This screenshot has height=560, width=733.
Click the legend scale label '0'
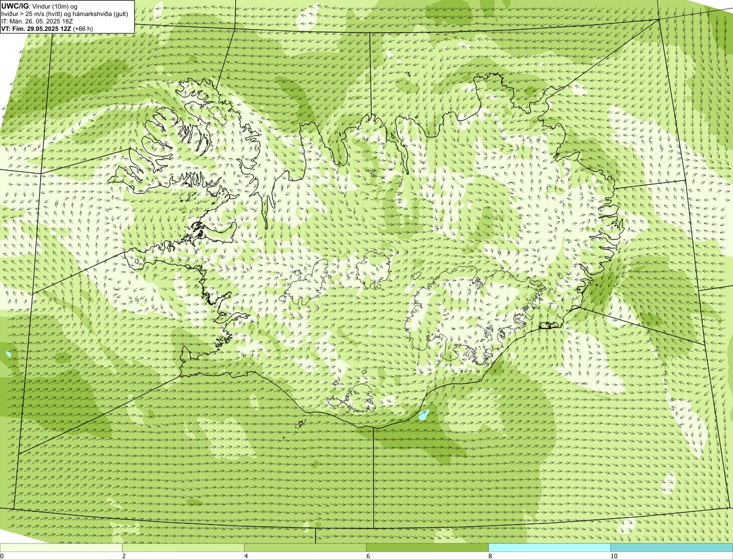coord(2,556)
